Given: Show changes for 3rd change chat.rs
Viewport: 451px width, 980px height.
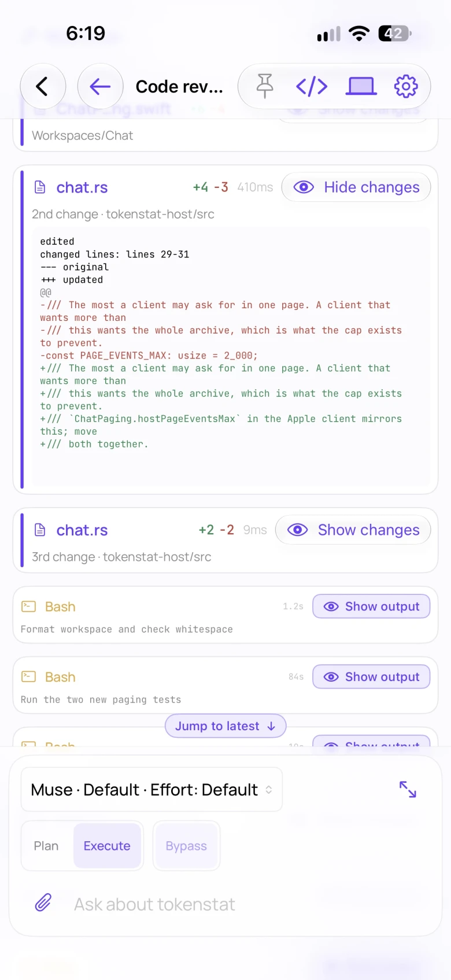Looking at the screenshot, I should (x=353, y=530).
